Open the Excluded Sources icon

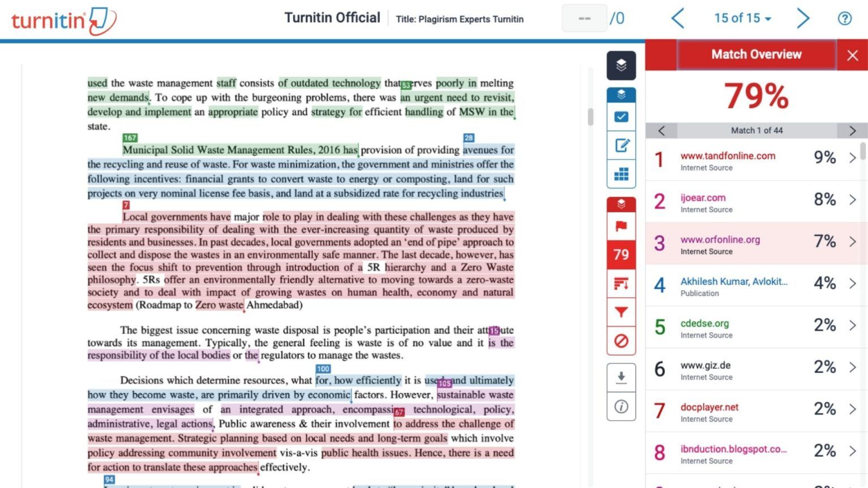(x=621, y=341)
